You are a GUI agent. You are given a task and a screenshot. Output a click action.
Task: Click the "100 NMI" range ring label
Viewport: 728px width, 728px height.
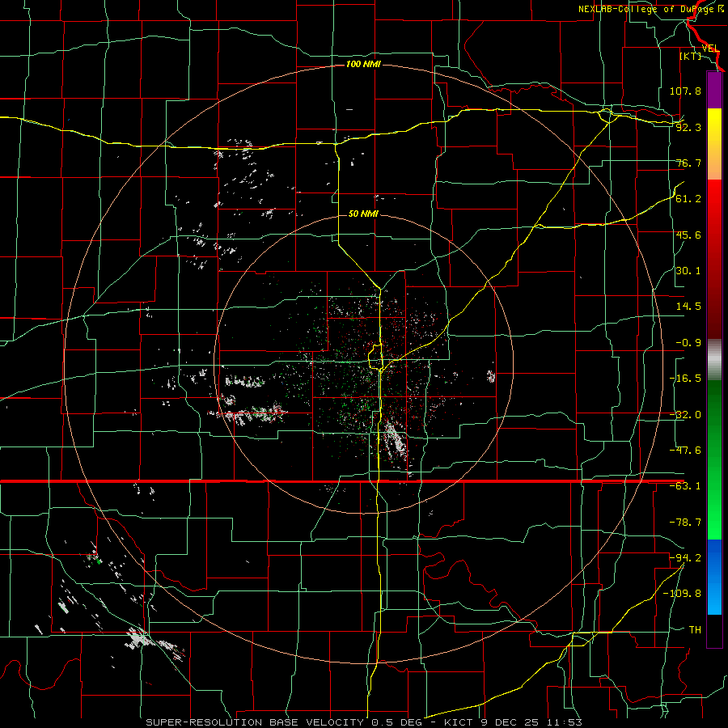(363, 64)
